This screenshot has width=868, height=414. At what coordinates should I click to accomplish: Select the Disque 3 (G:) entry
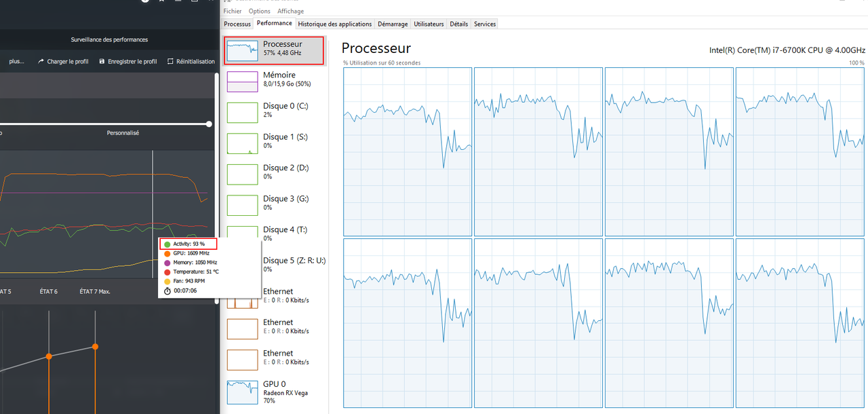[274, 204]
